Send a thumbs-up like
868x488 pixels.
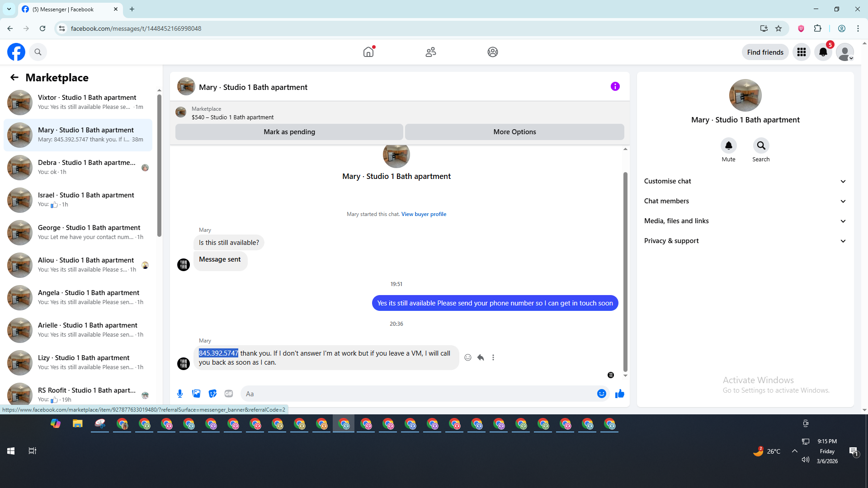(619, 394)
